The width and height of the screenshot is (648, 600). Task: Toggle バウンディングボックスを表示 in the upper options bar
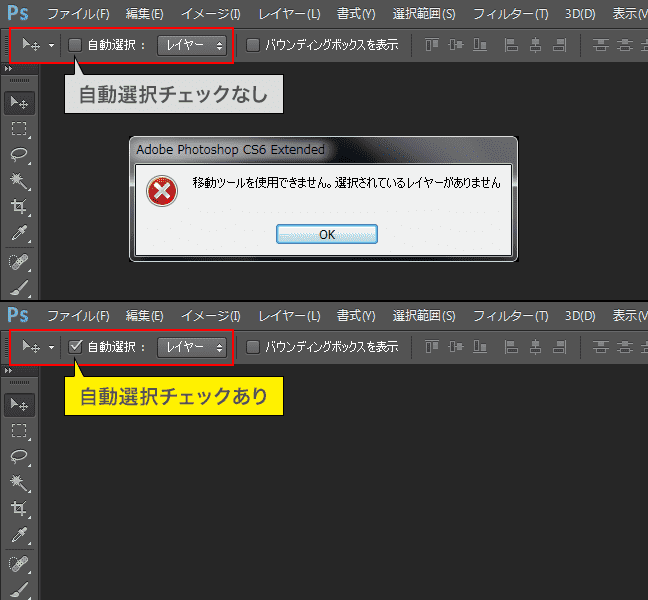point(253,45)
